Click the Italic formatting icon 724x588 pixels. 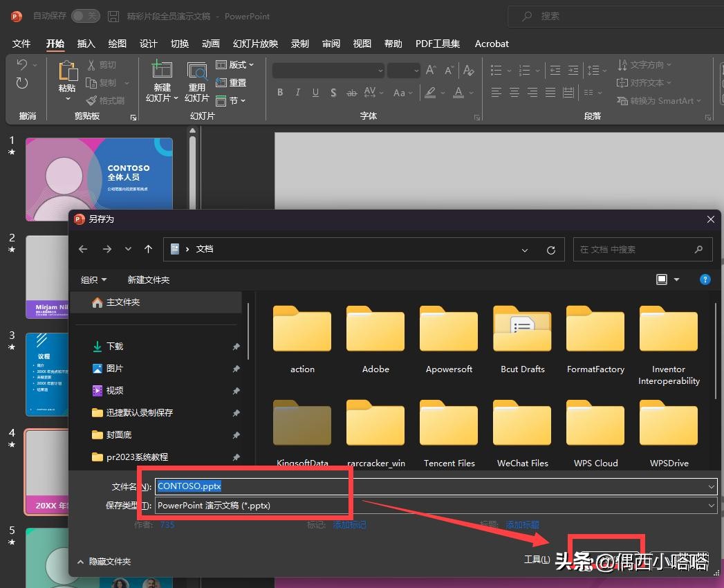coord(298,93)
